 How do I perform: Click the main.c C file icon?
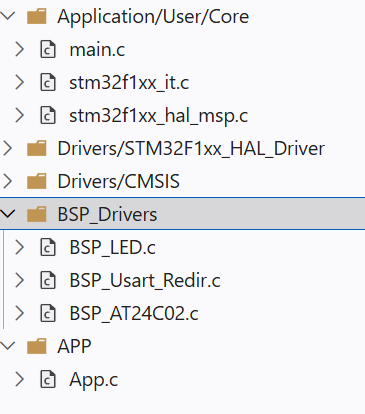[x=48, y=49]
